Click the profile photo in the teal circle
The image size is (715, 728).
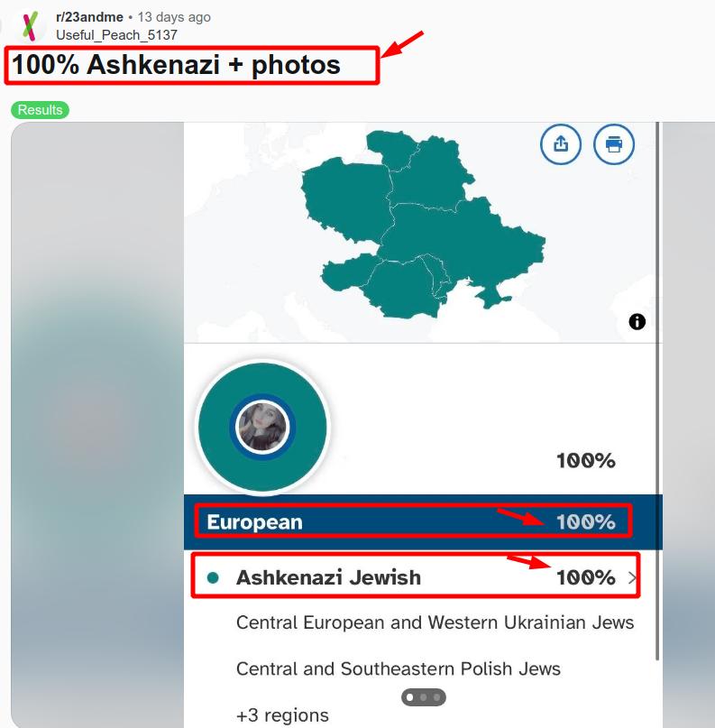[262, 426]
